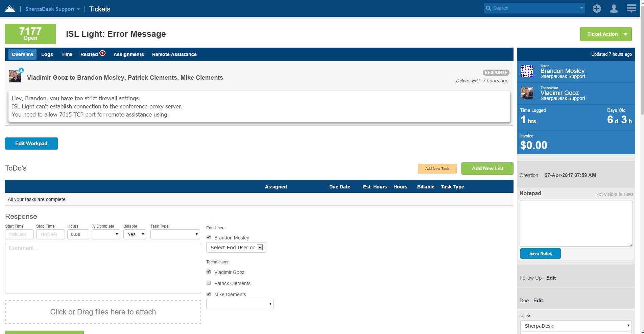The width and height of the screenshot is (644, 334).
Task: Switch to the Remote Assistance tab
Action: tap(174, 54)
